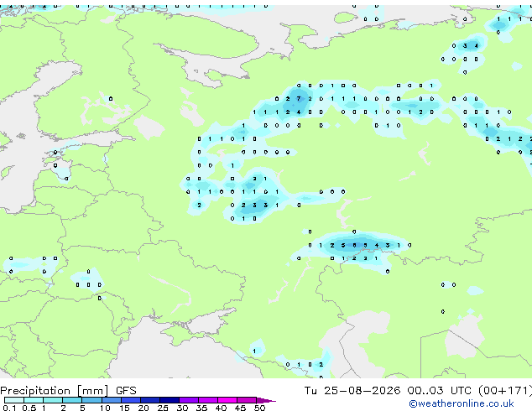Select the 25–30 mm navy legend swatch

(x=170, y=400)
